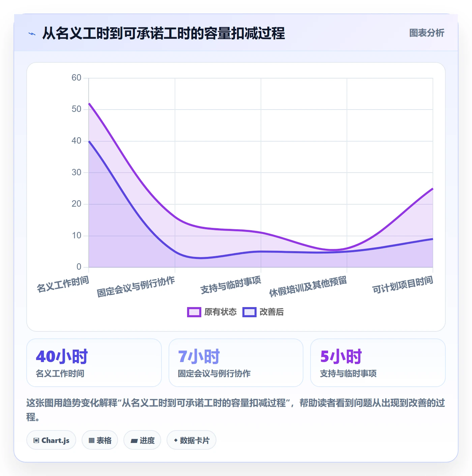Click the 固定会议与例行协作 caption under 7小时
This screenshot has height=476, width=472.
point(214,374)
